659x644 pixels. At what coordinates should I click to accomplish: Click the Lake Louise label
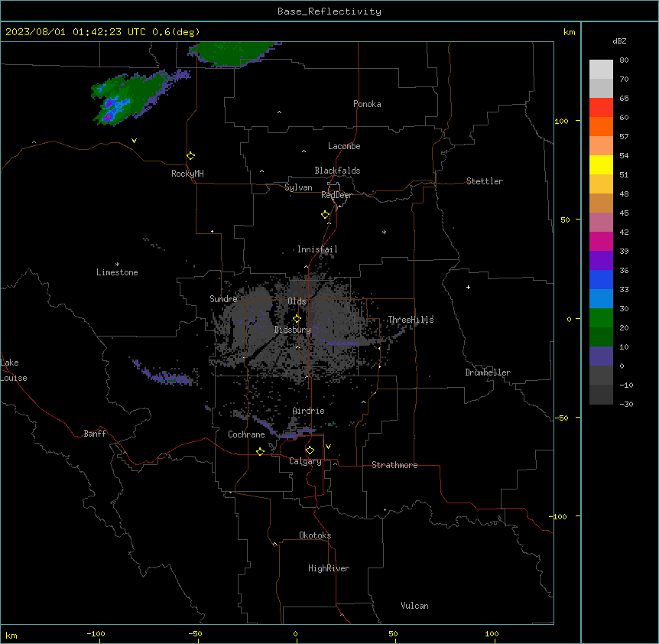14,370
